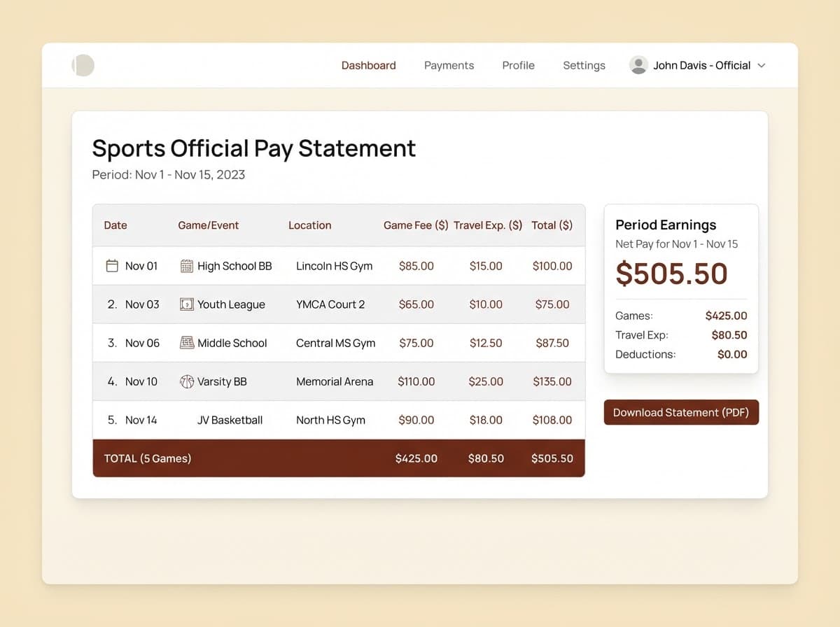This screenshot has width=840, height=627.
Task: Click the app logo in the header
Action: 83,65
